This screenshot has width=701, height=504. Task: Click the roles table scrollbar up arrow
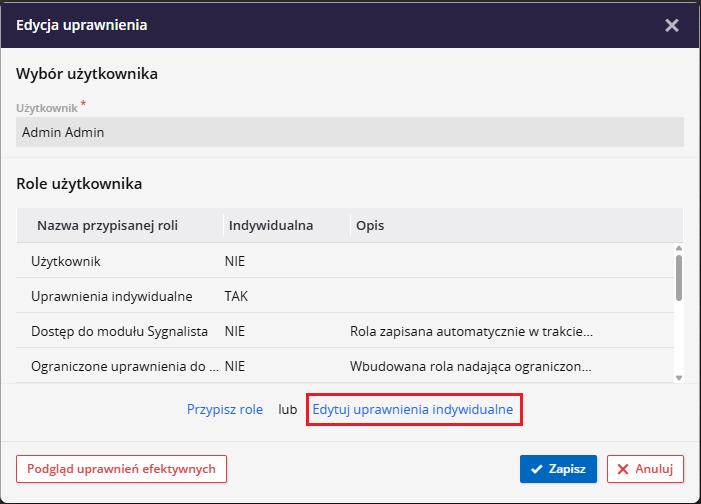pyautogui.click(x=679, y=249)
